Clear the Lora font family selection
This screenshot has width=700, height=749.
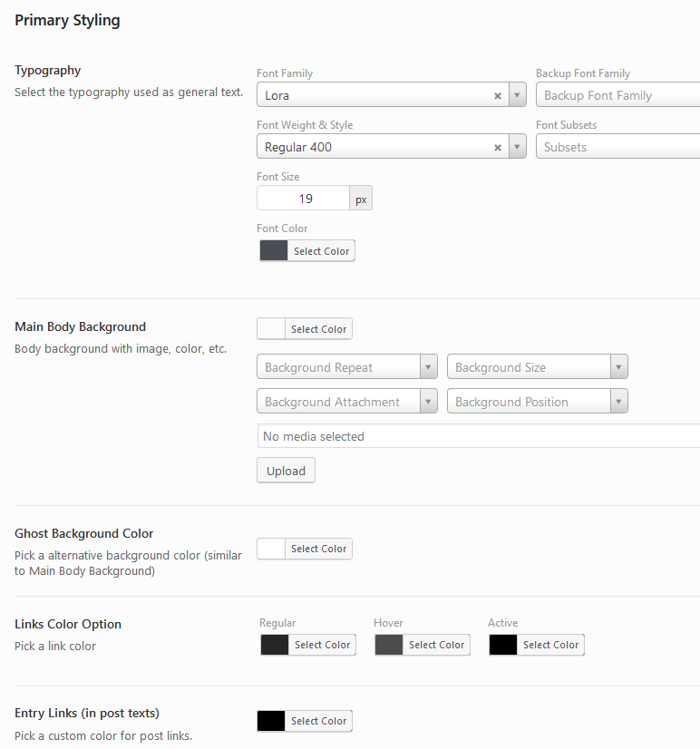498,96
